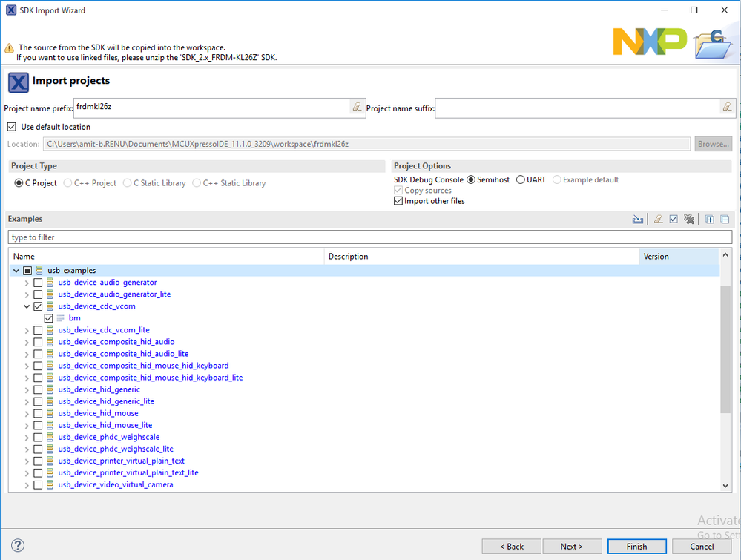
Task: Click the Description column header
Action: (x=481, y=256)
